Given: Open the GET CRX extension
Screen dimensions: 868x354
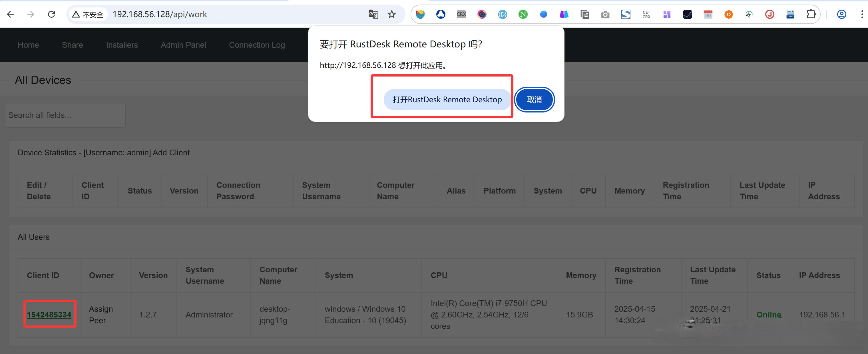Looking at the screenshot, I should point(646,14).
